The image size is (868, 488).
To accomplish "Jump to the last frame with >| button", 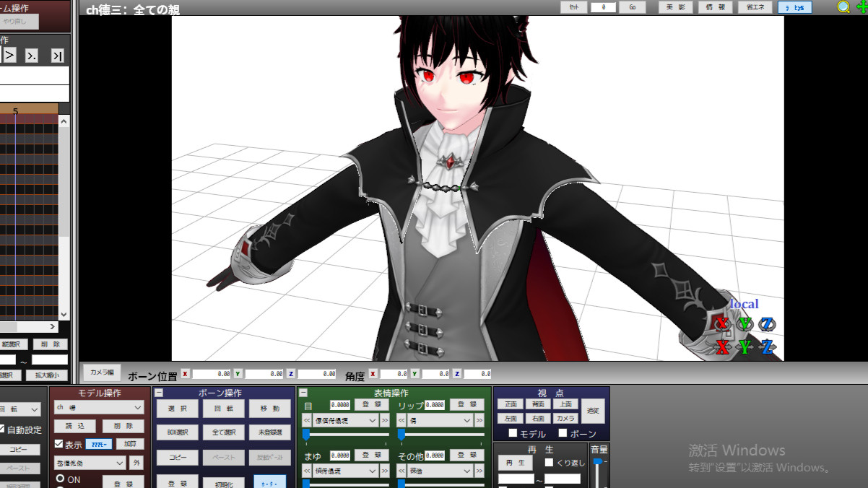I will [x=57, y=56].
